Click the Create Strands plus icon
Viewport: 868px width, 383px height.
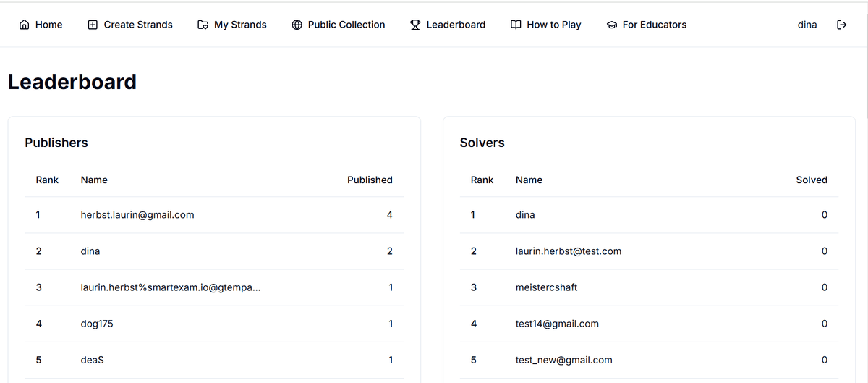coord(93,25)
